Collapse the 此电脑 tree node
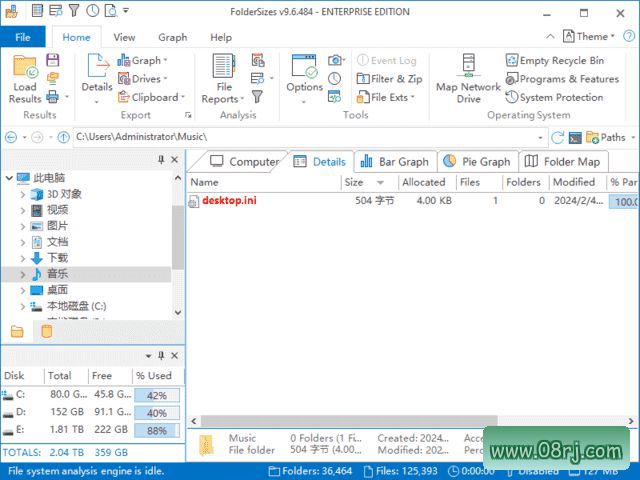 coord(9,178)
